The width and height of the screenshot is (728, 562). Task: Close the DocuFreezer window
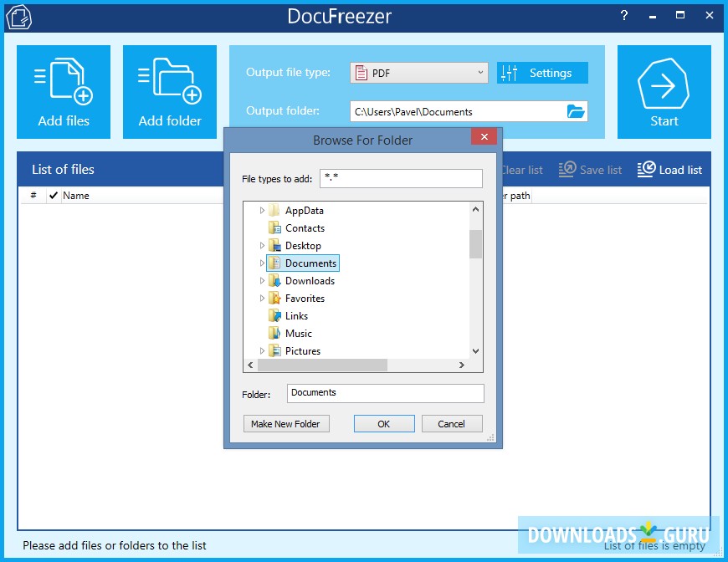[710, 15]
